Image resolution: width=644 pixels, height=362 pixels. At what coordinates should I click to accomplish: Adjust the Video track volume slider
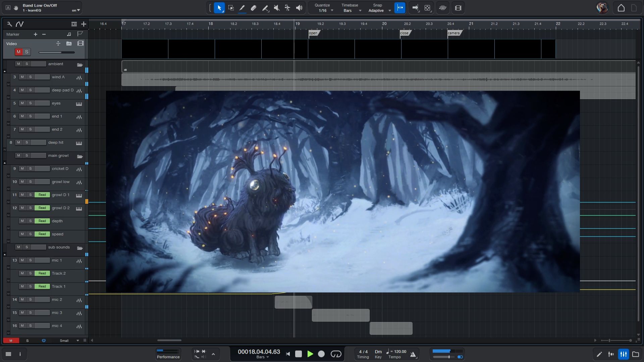point(56,52)
